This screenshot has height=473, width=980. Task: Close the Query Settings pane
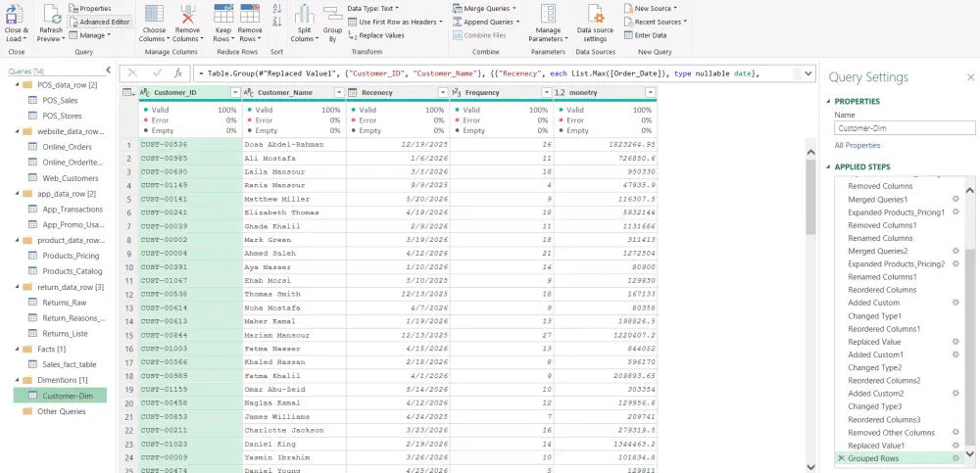coord(970,77)
